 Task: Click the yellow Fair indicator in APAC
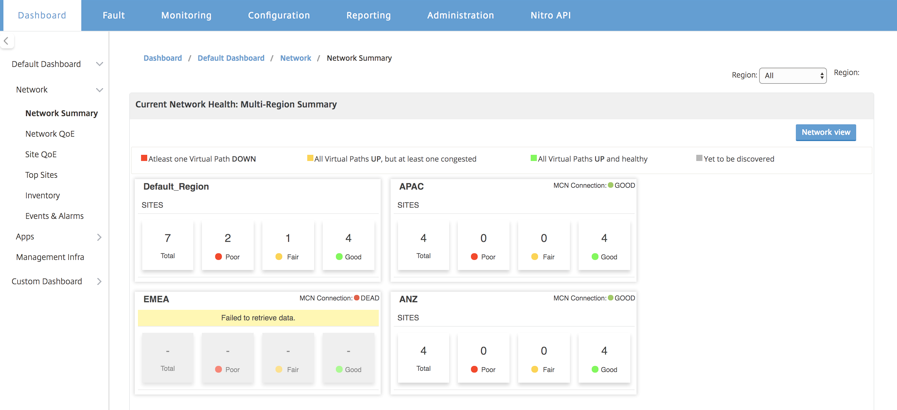[535, 257]
